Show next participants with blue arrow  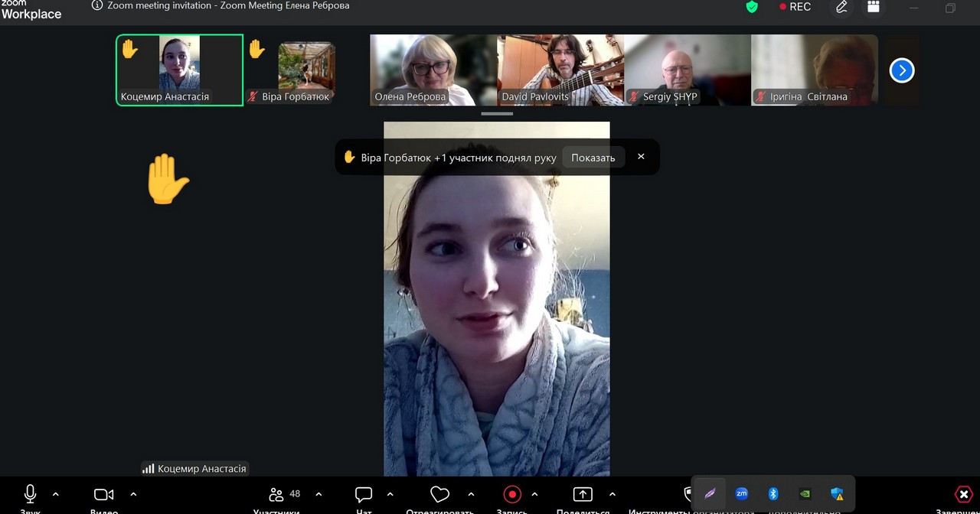point(902,70)
